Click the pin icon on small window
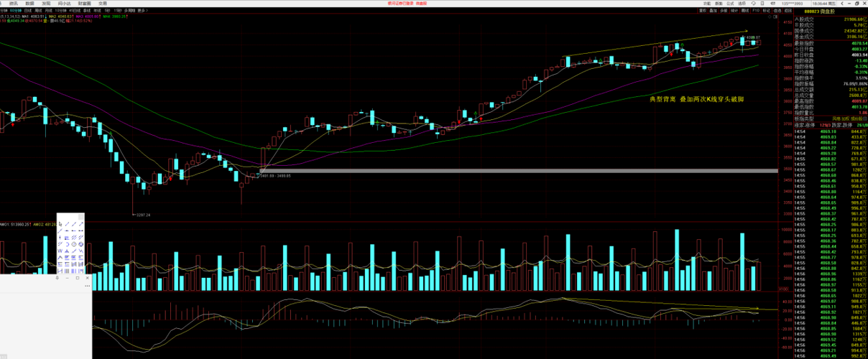Viewport: 868px width, 359px height. tap(57, 278)
